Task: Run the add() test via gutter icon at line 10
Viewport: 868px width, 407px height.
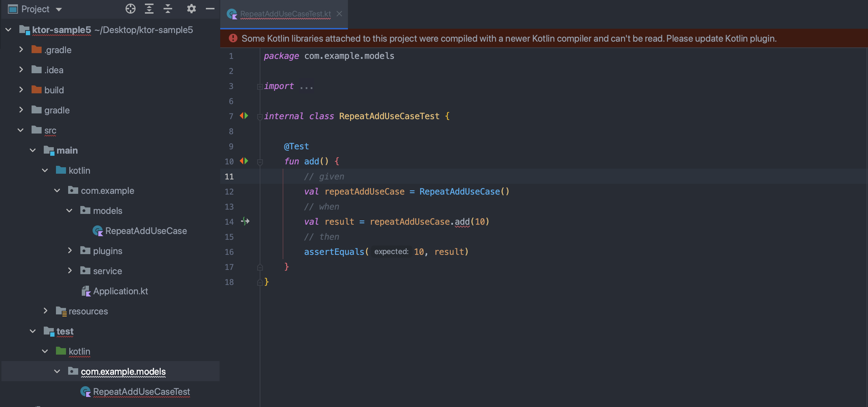Action: pos(244,161)
